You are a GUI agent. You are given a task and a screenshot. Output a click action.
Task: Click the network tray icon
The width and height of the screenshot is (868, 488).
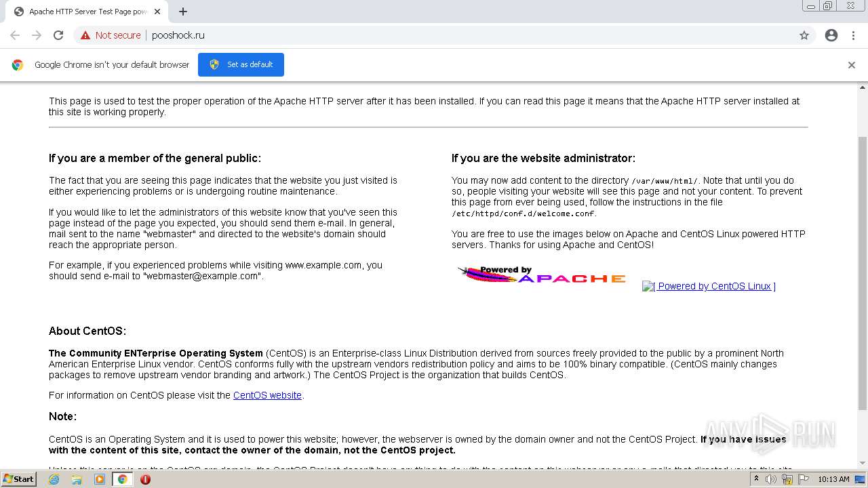(x=787, y=479)
